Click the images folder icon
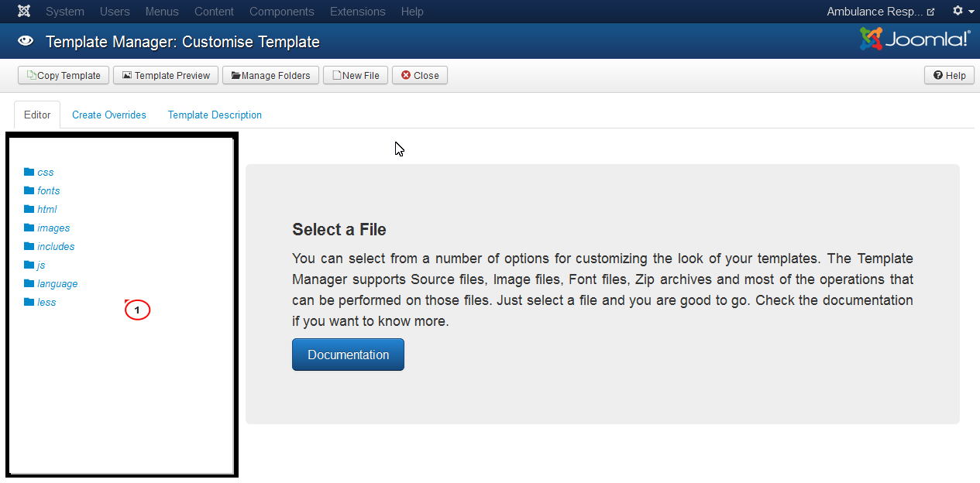 pyautogui.click(x=29, y=228)
